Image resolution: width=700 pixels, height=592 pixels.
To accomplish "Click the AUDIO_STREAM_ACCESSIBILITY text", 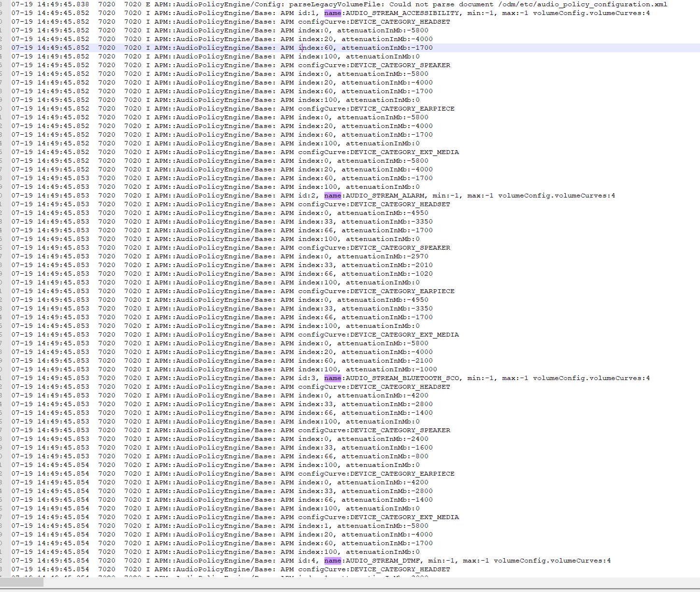I will pyautogui.click(x=402, y=13).
